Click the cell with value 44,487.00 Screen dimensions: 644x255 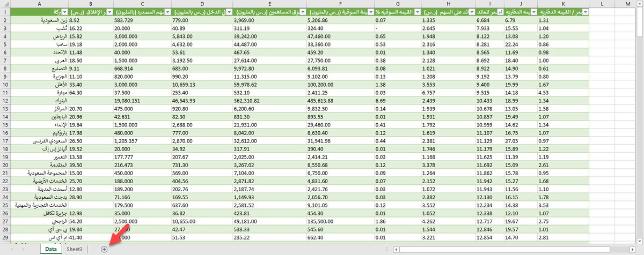click(270, 44)
